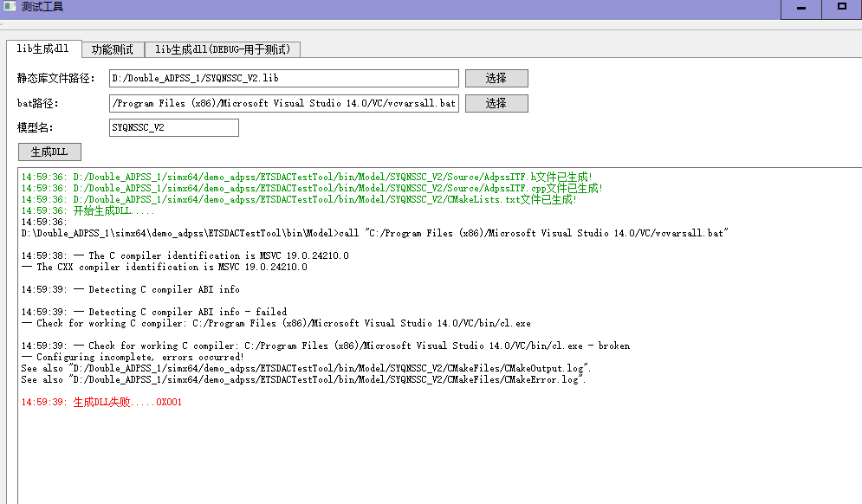Click the app icon in title bar

(x=10, y=7)
